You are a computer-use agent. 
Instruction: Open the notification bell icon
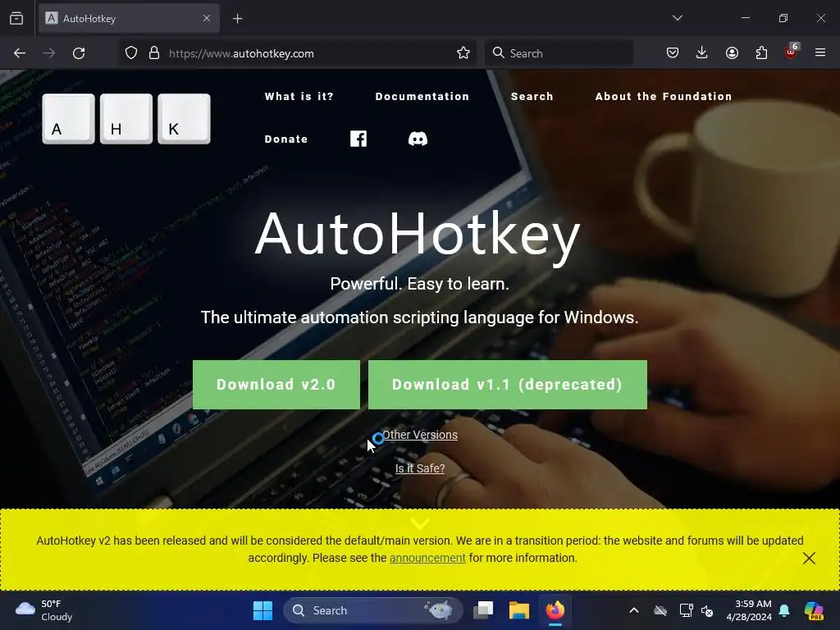(x=784, y=610)
